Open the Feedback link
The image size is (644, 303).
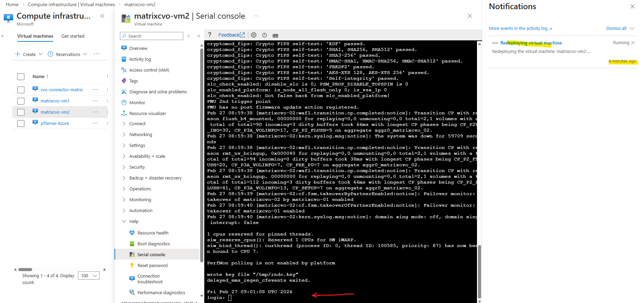232,35
